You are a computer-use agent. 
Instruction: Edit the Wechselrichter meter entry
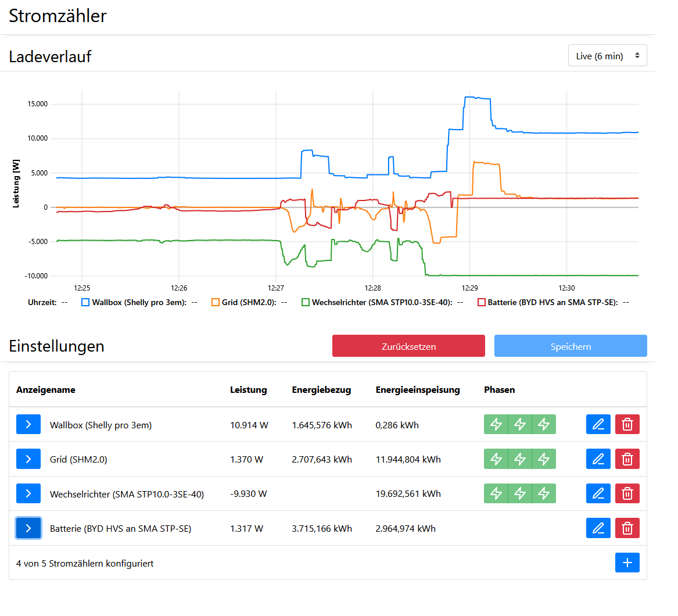coord(598,493)
